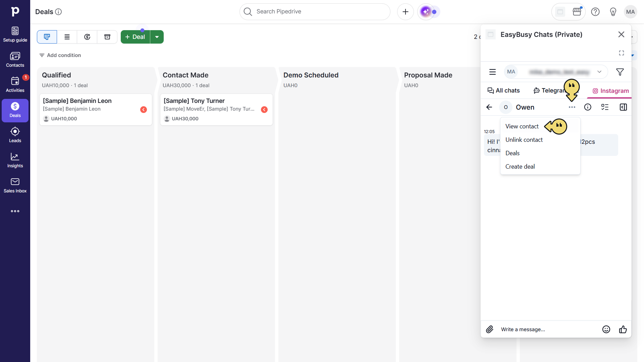The height and width of the screenshot is (362, 644).
Task: Open the AI assistant sparkle icon
Action: pyautogui.click(x=426, y=12)
